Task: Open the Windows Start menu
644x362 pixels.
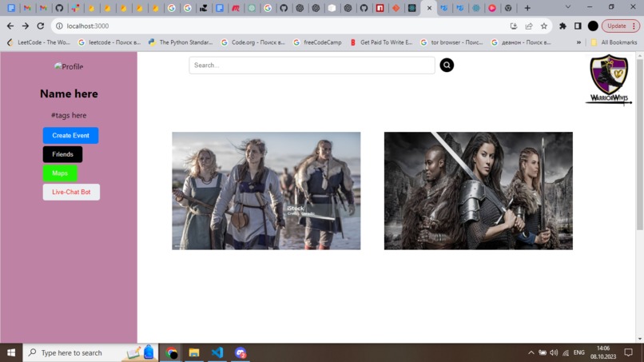Action: click(11, 352)
